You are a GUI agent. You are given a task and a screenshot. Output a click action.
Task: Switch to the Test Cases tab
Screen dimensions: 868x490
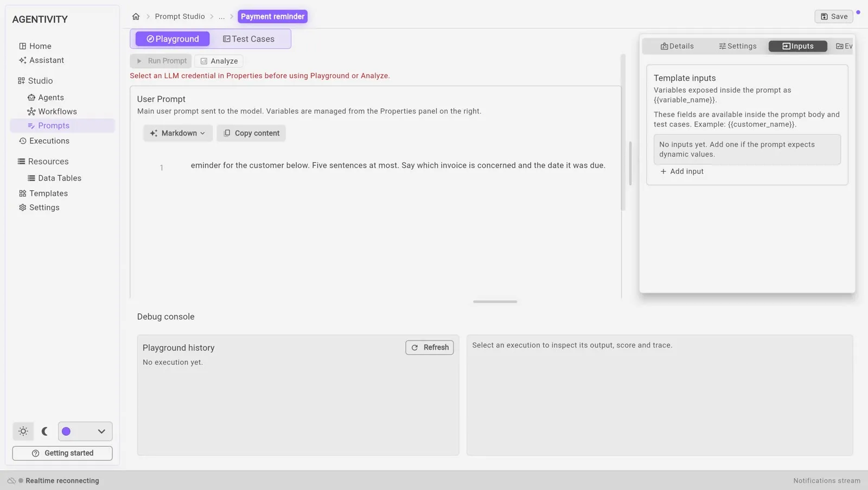[x=249, y=39]
